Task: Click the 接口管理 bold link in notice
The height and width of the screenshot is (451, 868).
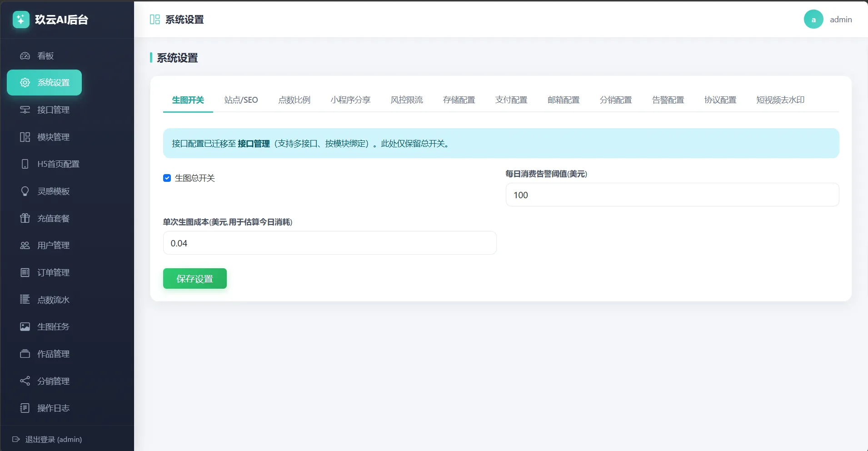Action: point(254,144)
